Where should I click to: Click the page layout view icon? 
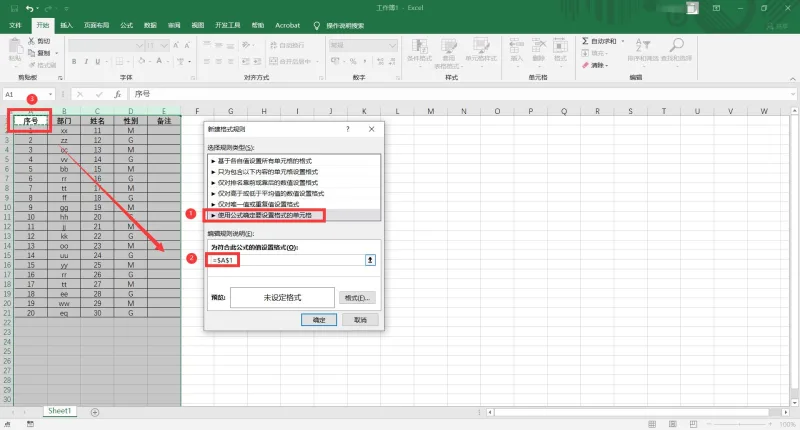672,424
